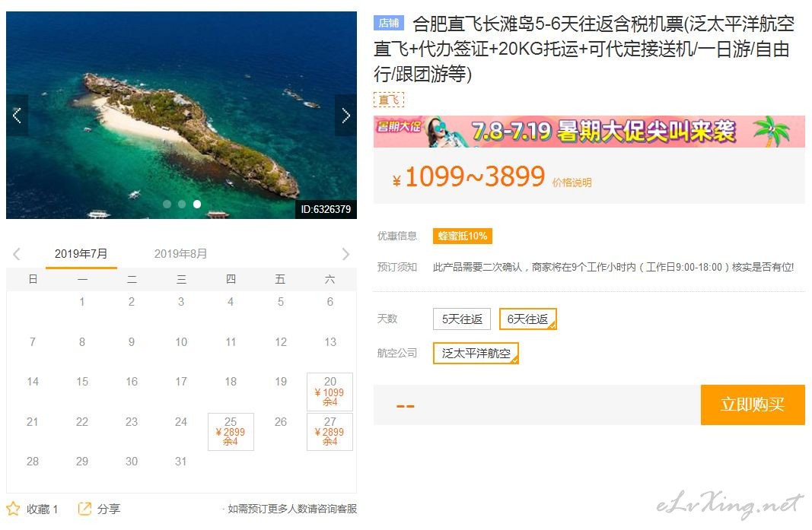Click the 店铺 store badge

[388, 24]
